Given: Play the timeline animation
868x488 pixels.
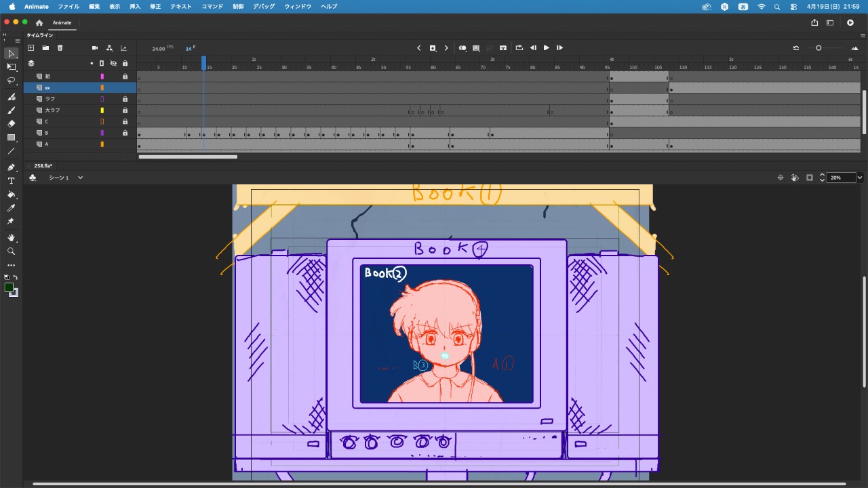Looking at the screenshot, I should (x=546, y=48).
